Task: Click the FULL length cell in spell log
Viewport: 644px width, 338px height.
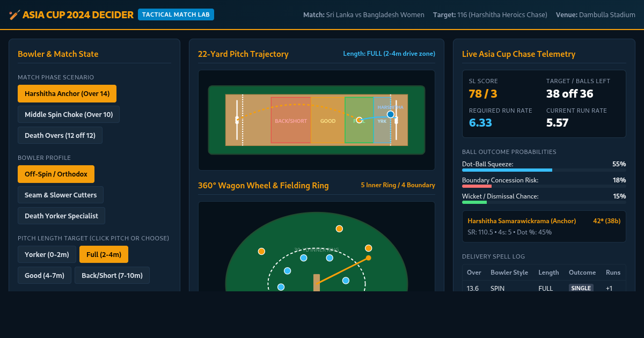Action: (x=546, y=288)
